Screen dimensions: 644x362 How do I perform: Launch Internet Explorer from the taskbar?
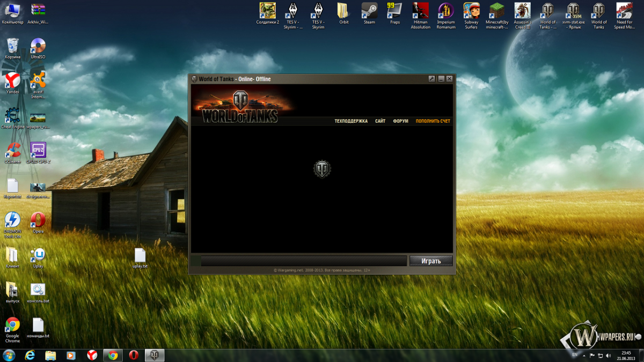tap(30, 355)
